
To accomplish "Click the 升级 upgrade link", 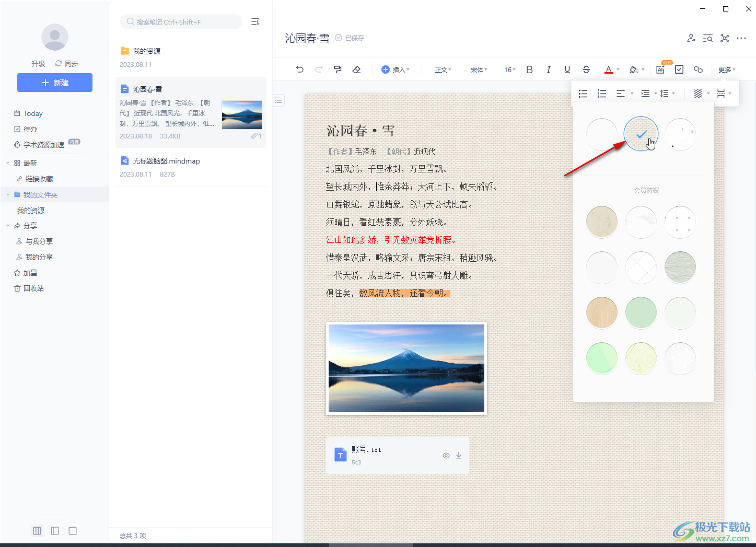I will coord(38,64).
